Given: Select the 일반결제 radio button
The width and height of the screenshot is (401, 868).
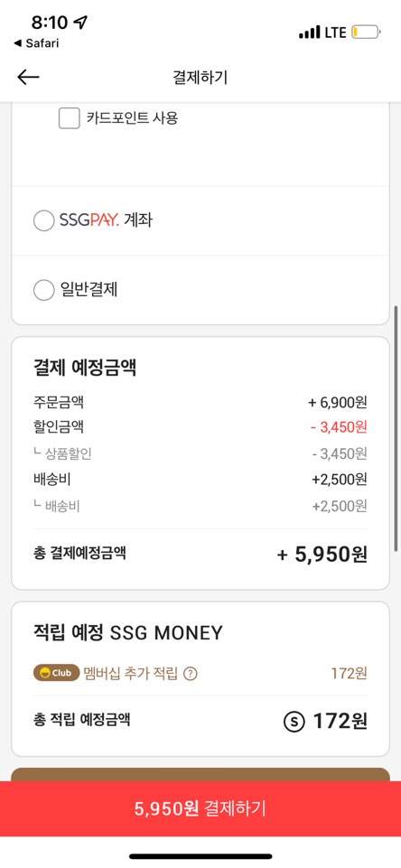Looking at the screenshot, I should [43, 290].
